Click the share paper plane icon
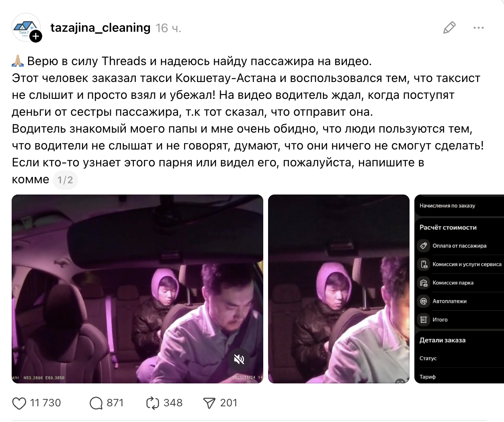This screenshot has width=504, height=422. point(209,403)
